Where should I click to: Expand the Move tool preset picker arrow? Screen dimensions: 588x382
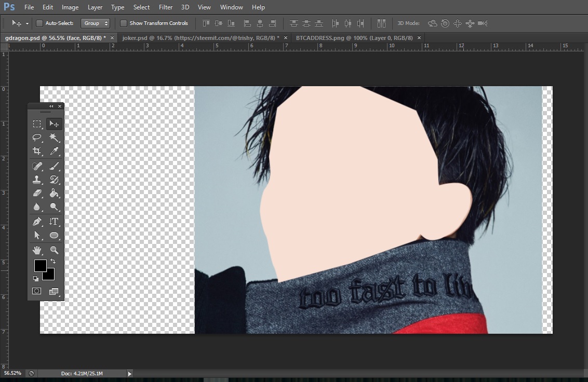pyautogui.click(x=27, y=23)
